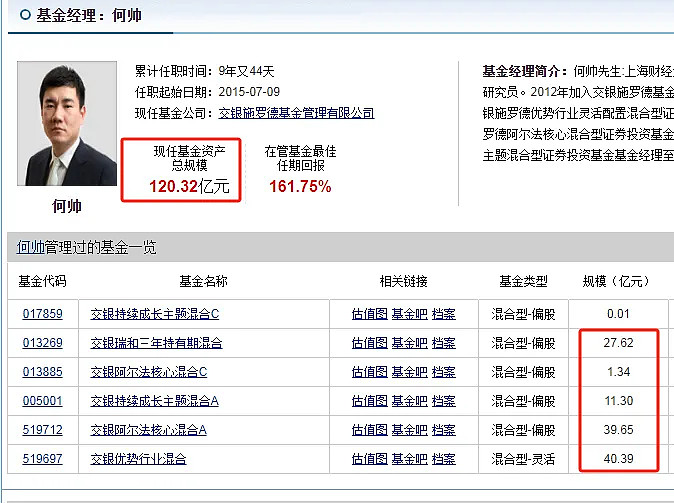Click the 相关链接 column header
This screenshot has height=503, width=674.
click(x=403, y=281)
